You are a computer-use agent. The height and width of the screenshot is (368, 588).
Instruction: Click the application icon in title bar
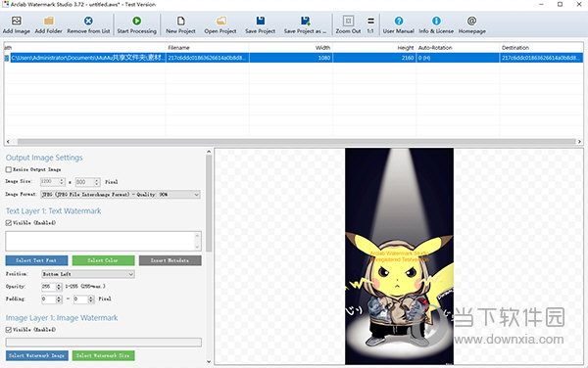pos(5,5)
